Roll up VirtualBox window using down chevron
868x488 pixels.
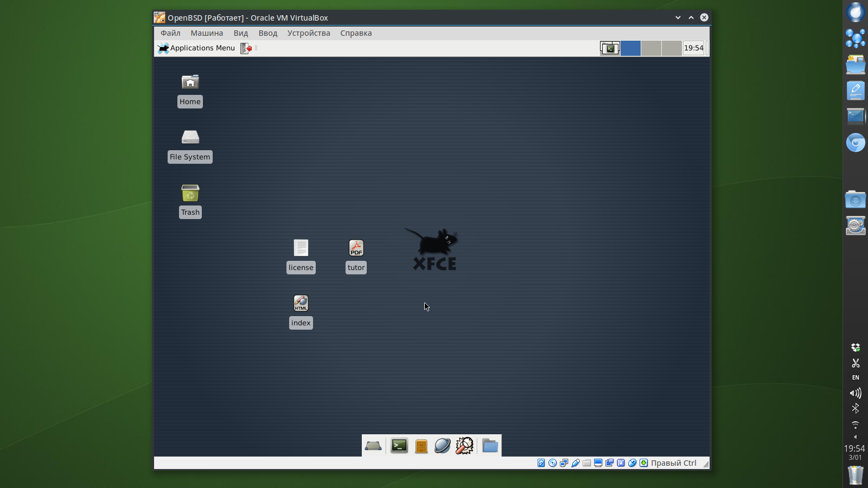(678, 17)
